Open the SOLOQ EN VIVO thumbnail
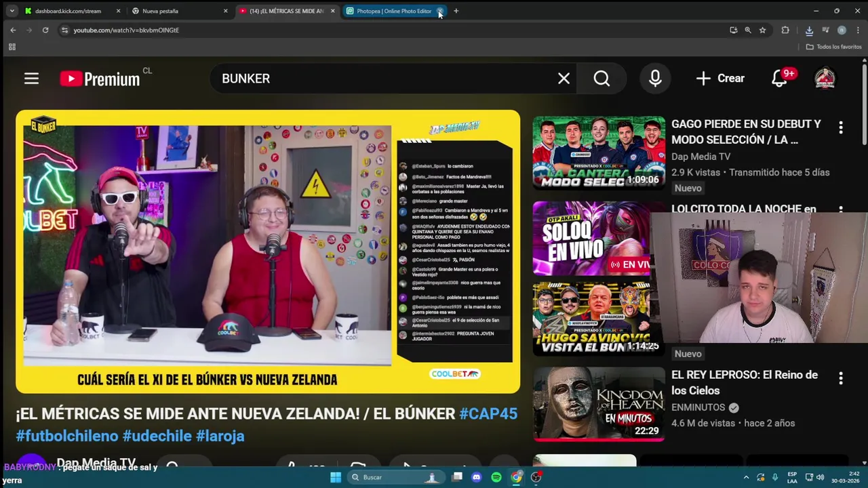868x488 pixels. pos(591,239)
